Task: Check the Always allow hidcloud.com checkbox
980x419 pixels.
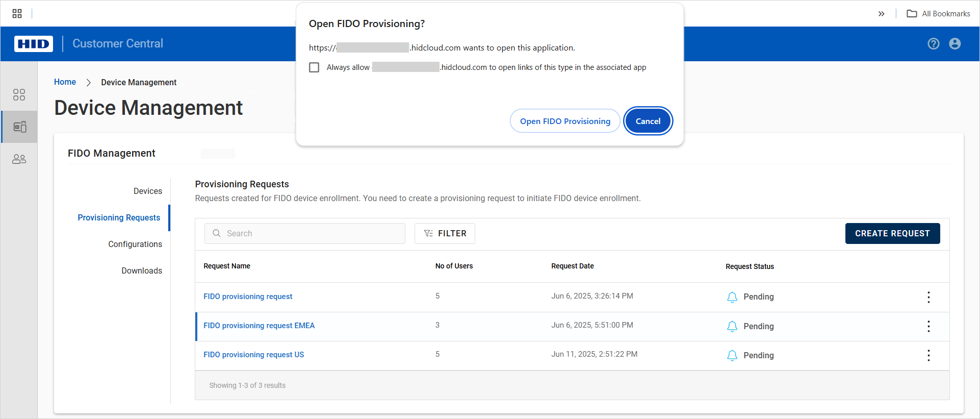Action: click(x=314, y=67)
